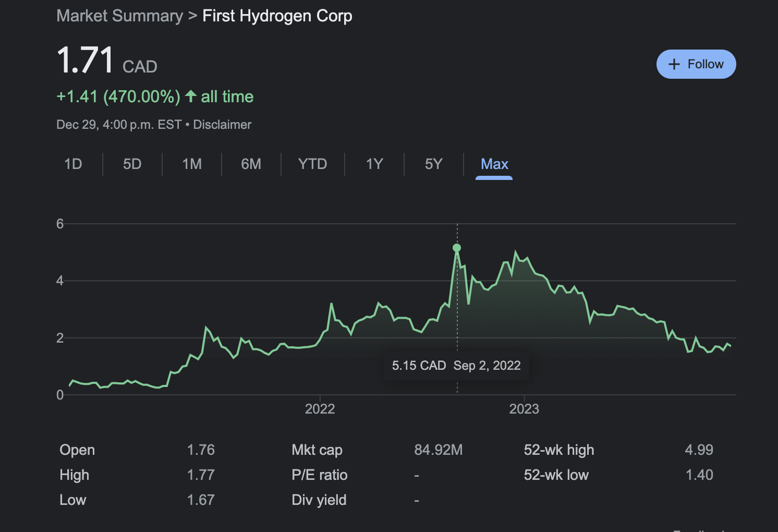Image resolution: width=778 pixels, height=532 pixels.
Task: Click the green data point at chart peak
Action: pos(457,248)
